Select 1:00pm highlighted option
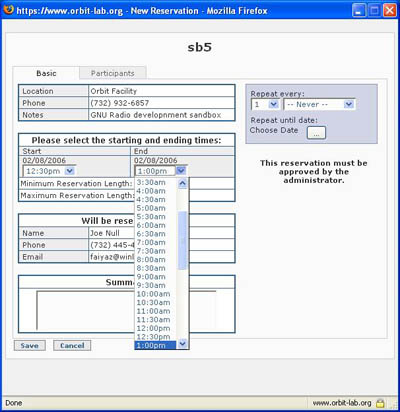The image size is (400, 412). (x=155, y=345)
